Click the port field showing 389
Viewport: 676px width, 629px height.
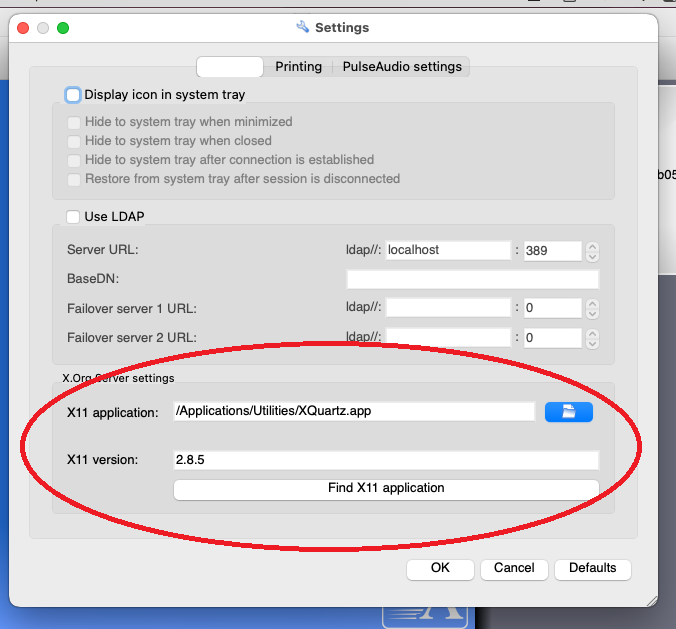[x=552, y=250]
